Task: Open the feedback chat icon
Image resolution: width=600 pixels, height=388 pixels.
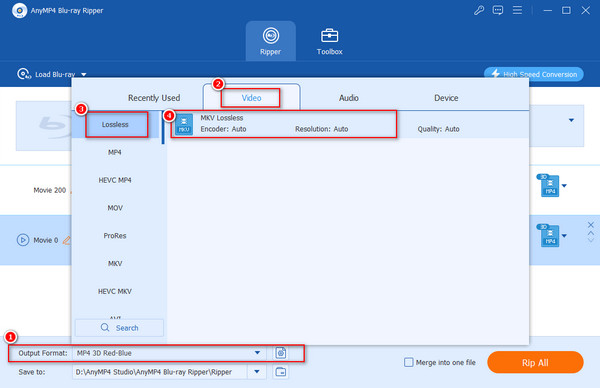Action: pos(498,10)
